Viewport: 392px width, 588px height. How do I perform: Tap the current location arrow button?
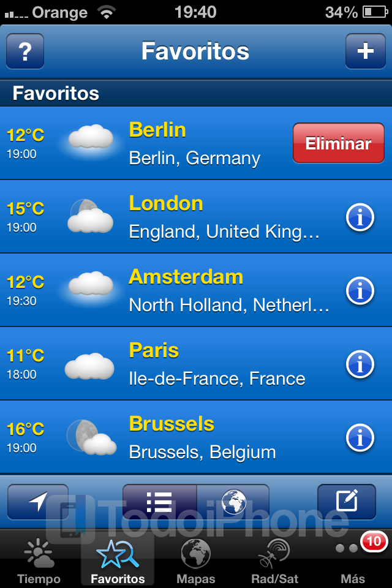coord(38,502)
